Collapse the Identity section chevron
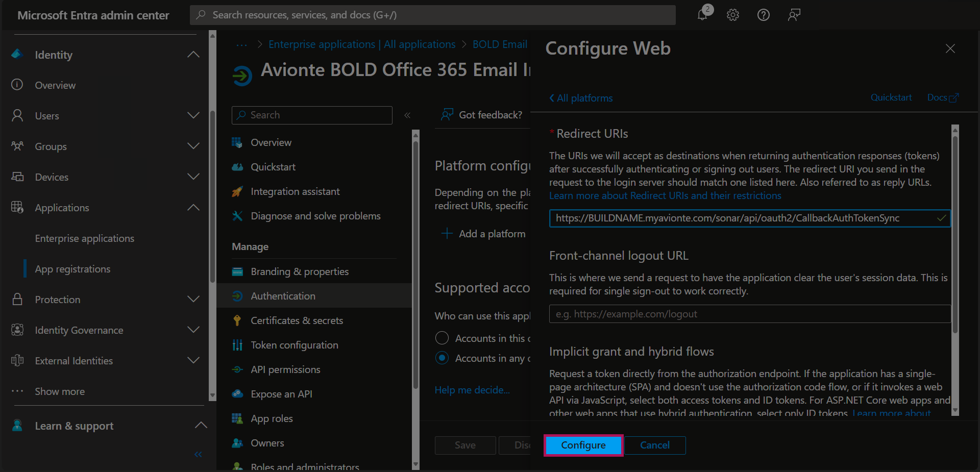The width and height of the screenshot is (980, 472). [x=193, y=55]
